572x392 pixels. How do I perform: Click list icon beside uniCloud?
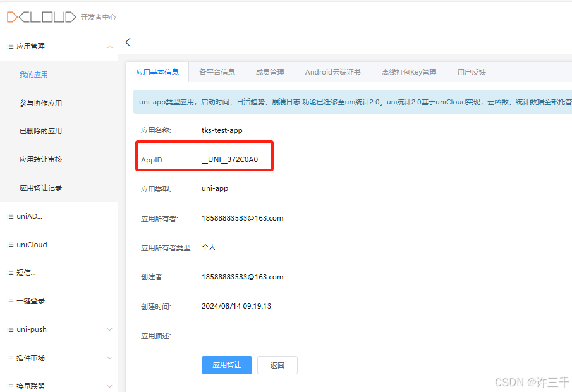(x=10, y=245)
